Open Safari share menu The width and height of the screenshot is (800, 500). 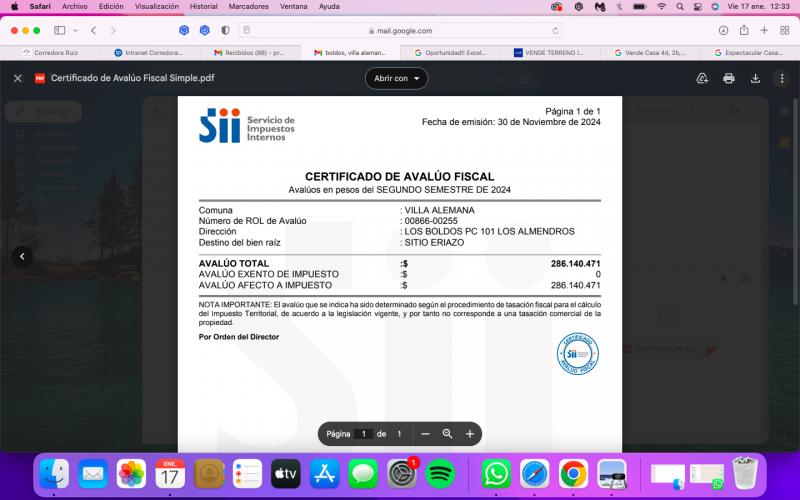(x=744, y=30)
